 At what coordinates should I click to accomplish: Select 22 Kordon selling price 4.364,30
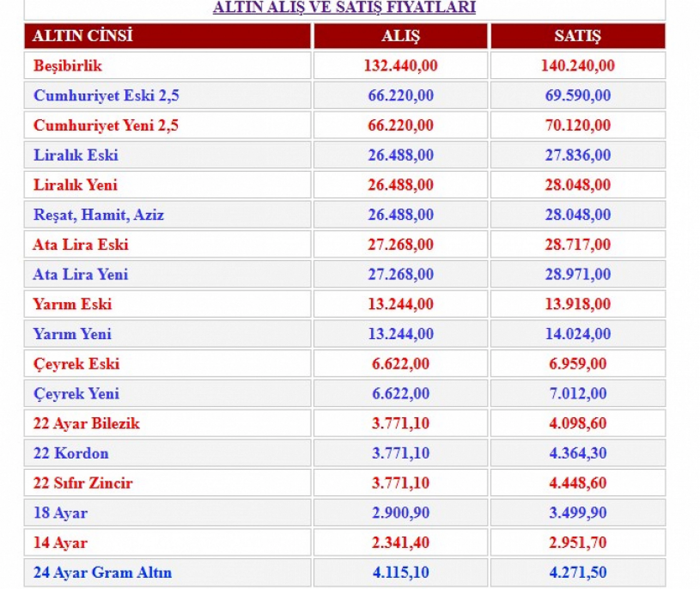click(578, 453)
